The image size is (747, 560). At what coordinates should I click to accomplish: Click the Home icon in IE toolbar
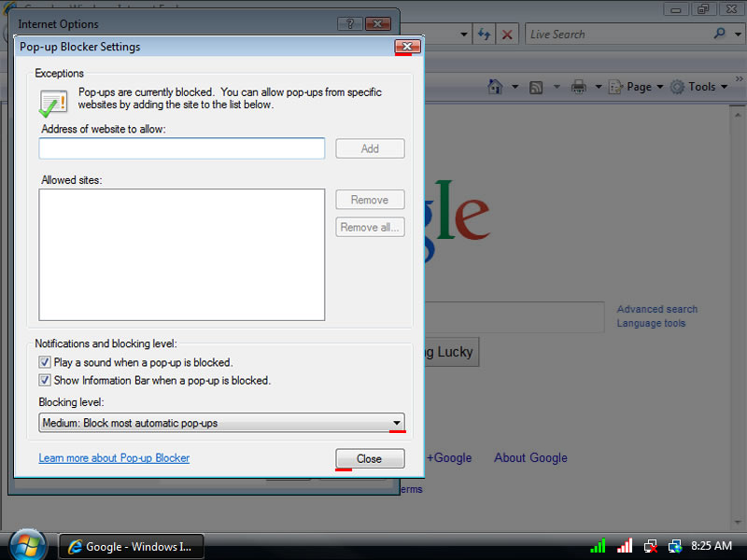tap(496, 87)
